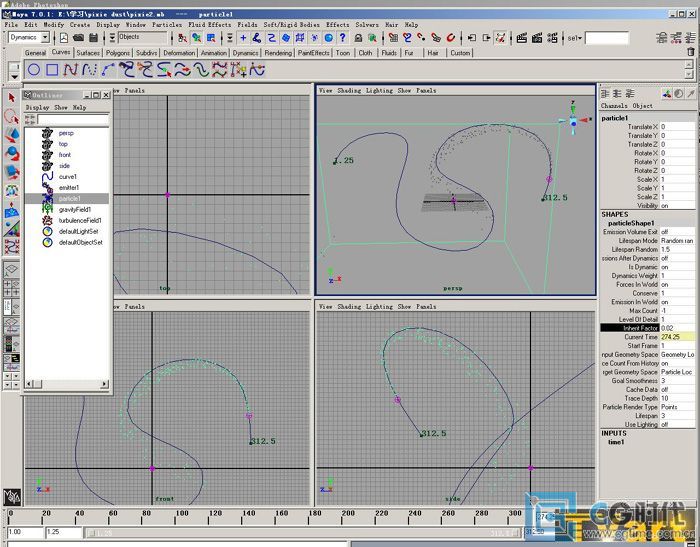Choose the Rotate tool in toolbox
The image size is (700, 547).
point(12,154)
